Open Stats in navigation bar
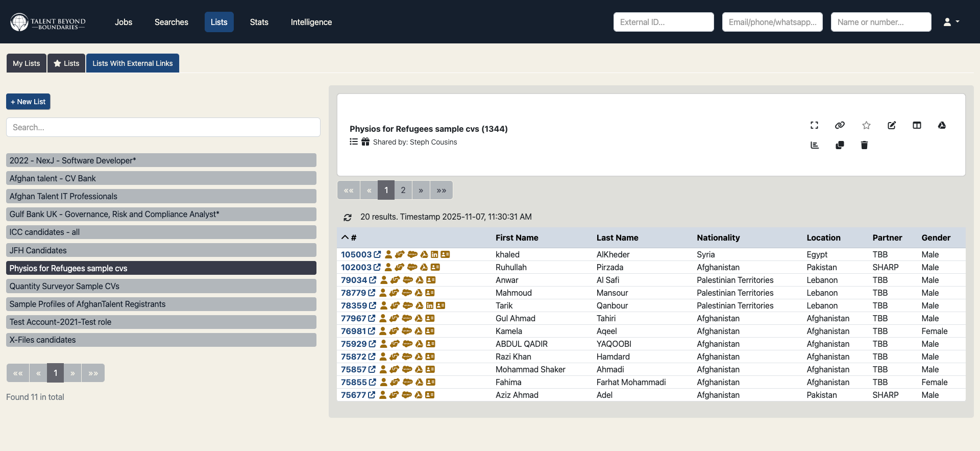This screenshot has width=980, height=451. click(x=259, y=22)
